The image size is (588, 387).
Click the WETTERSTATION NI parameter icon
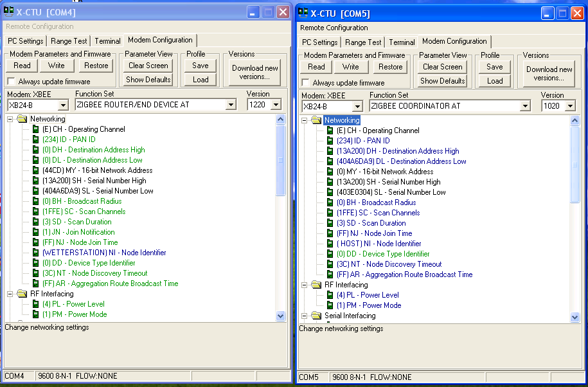pos(35,253)
